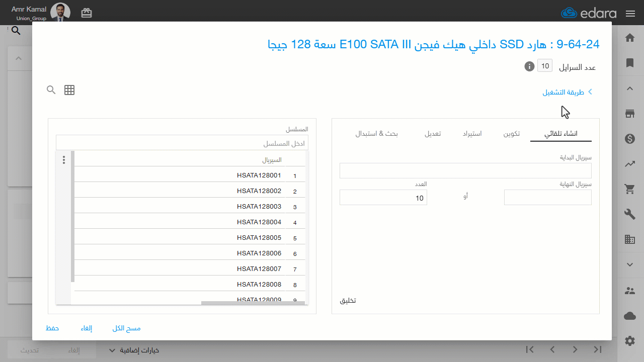Show serial count info icon
This screenshot has width=644, height=362.
pyautogui.click(x=529, y=66)
